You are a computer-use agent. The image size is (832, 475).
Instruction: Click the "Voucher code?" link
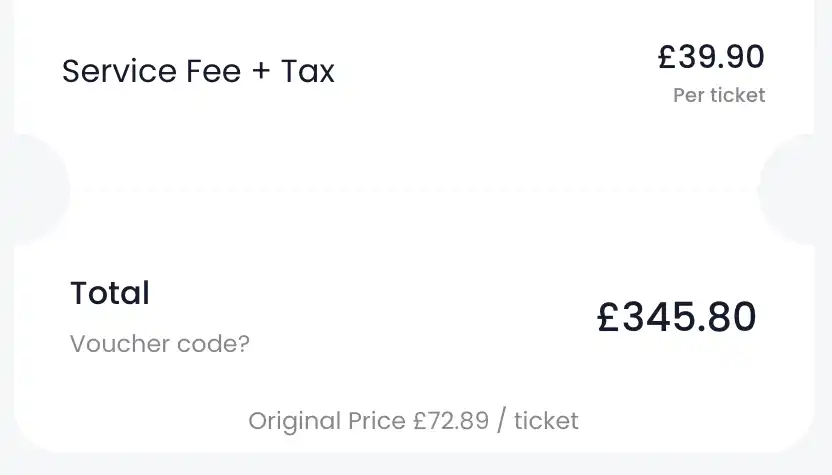coord(160,344)
